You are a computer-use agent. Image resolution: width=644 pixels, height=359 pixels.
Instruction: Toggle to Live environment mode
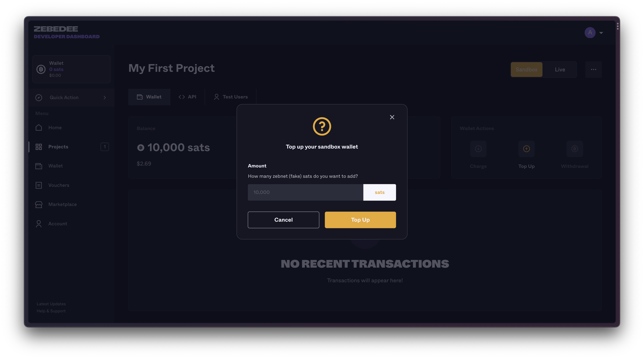click(x=559, y=69)
